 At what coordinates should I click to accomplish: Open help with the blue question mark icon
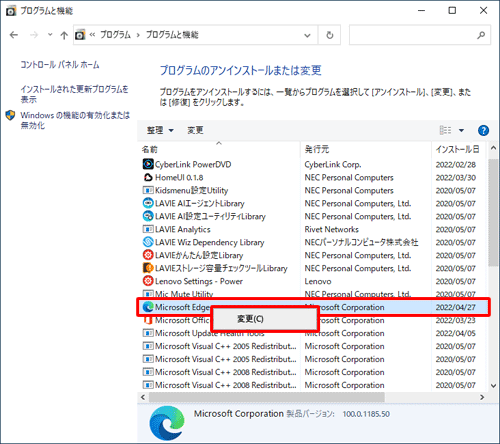tap(483, 130)
